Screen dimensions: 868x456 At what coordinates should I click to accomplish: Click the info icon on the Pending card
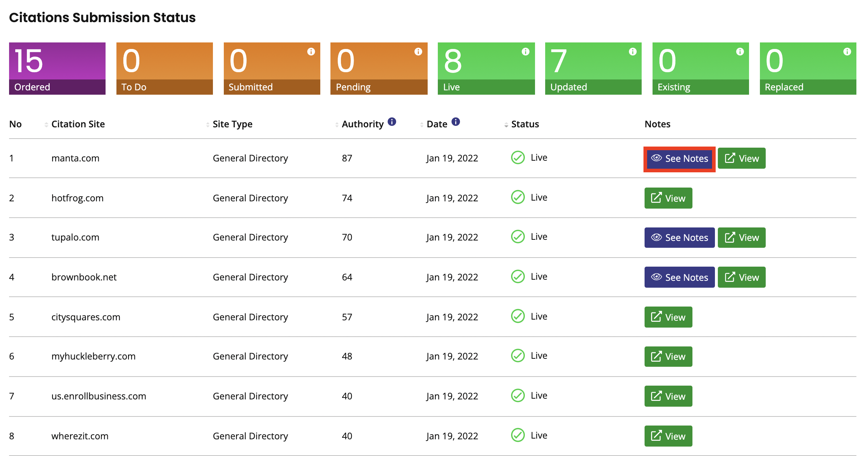pos(418,52)
